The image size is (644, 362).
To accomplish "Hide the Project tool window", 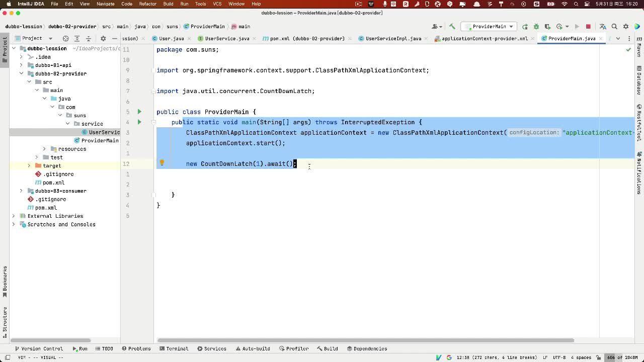I will click(x=115, y=38).
